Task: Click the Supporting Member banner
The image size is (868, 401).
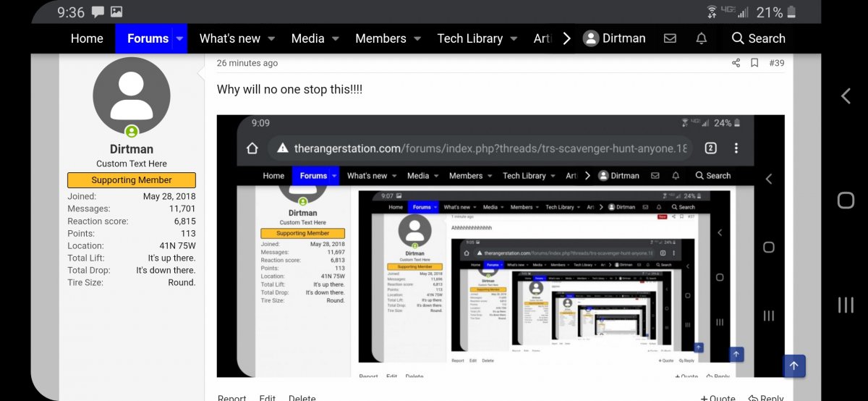Action: tap(132, 180)
